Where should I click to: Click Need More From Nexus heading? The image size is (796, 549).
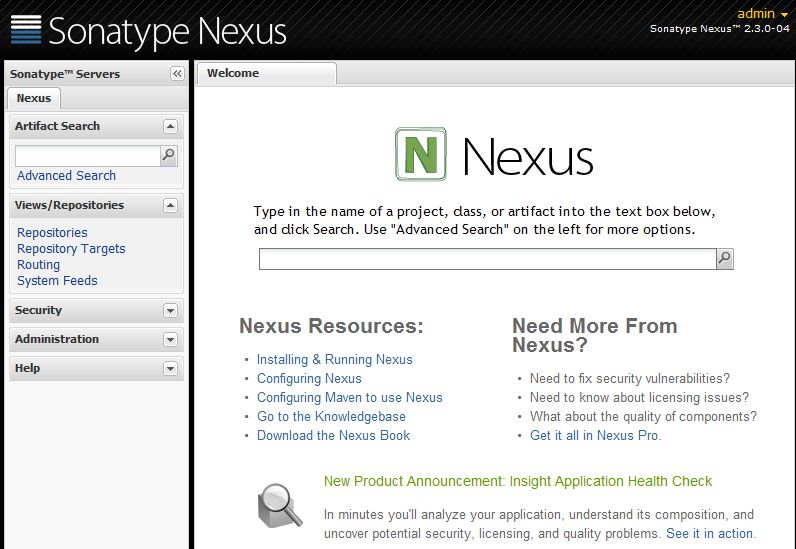pos(594,335)
